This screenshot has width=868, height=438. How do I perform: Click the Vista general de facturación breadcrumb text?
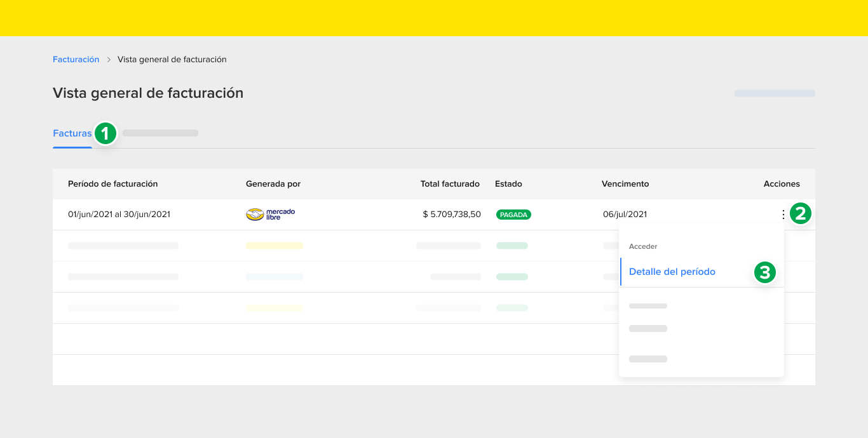click(172, 59)
